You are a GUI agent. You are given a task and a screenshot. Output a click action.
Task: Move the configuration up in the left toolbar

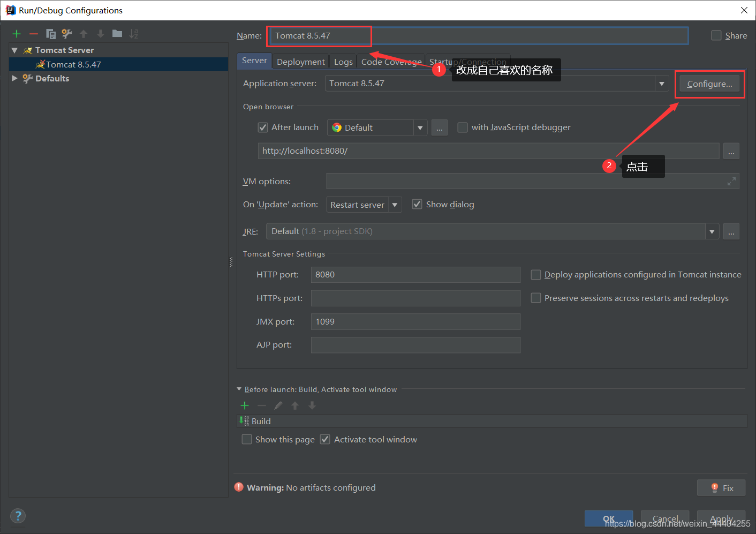(84, 34)
